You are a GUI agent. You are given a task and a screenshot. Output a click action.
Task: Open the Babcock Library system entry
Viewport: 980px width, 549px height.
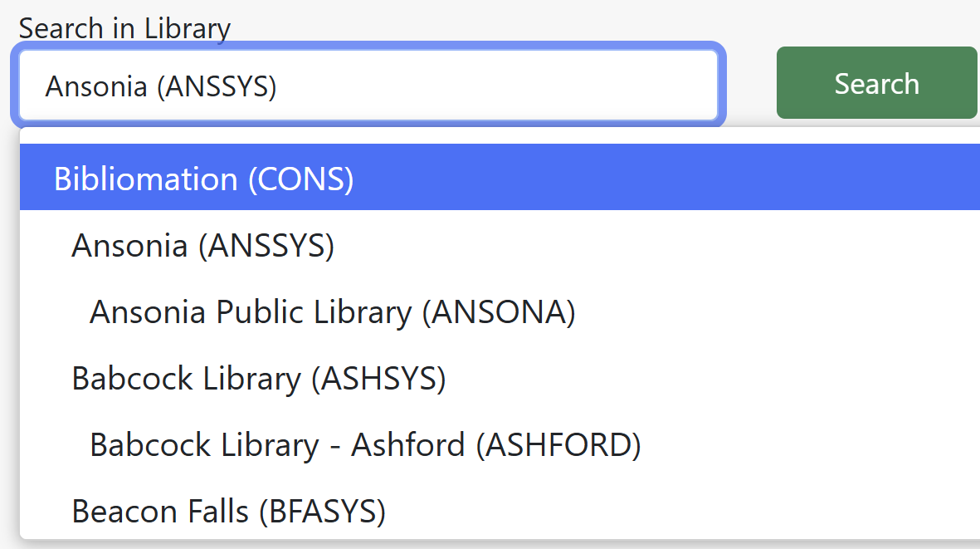(258, 378)
